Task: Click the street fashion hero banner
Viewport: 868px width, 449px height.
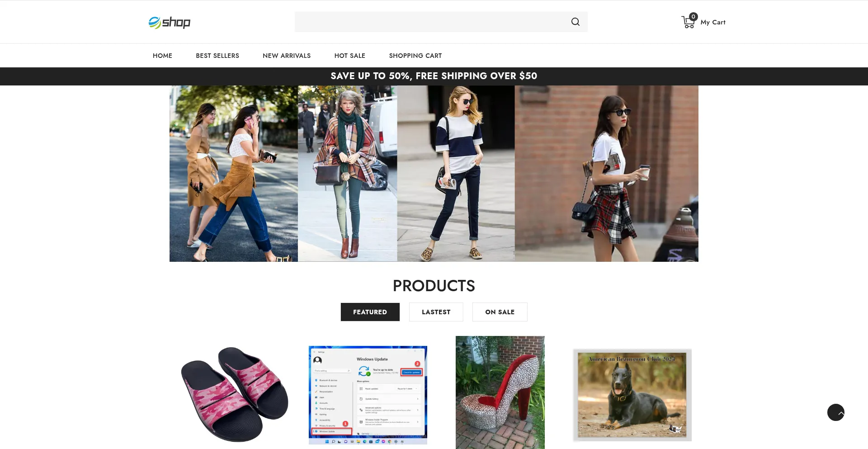Action: click(434, 174)
